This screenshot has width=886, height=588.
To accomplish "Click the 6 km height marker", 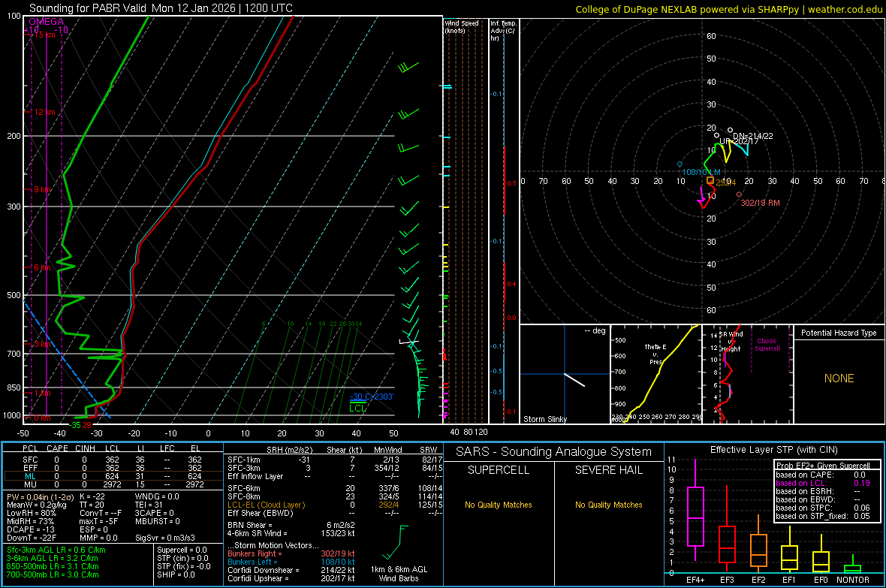I will click(x=42, y=267).
